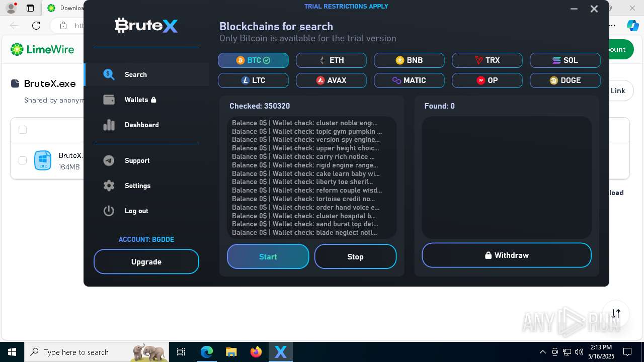Click the Dashboard bar chart icon

pos(109,125)
